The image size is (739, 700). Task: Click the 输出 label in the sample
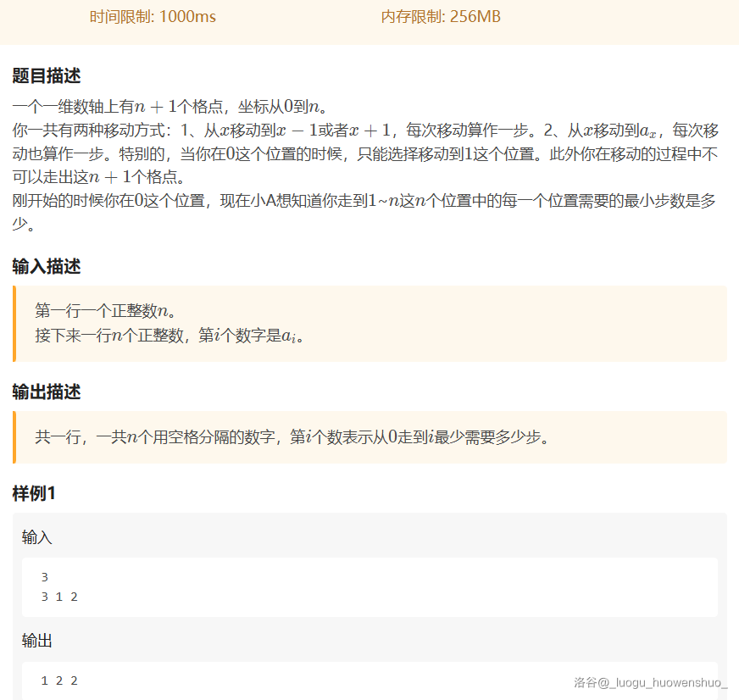[x=37, y=641]
